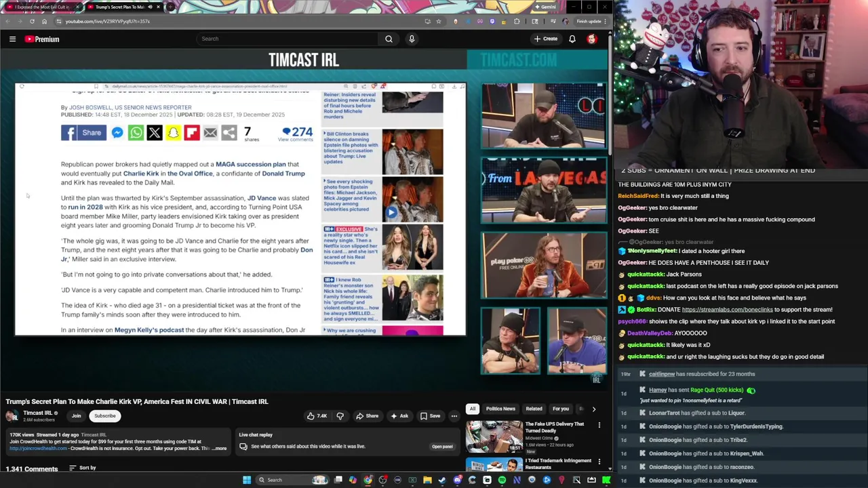
Task: Open Windows Start menu
Action: [x=247, y=480]
